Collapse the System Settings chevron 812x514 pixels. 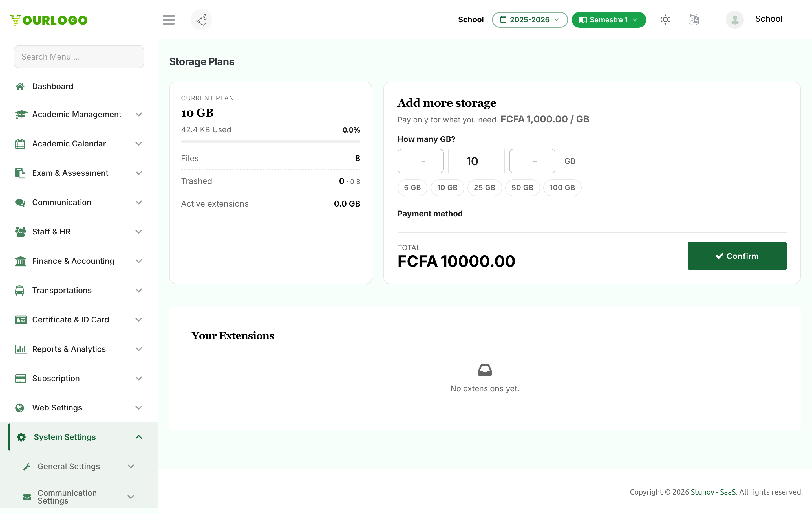[x=139, y=437]
